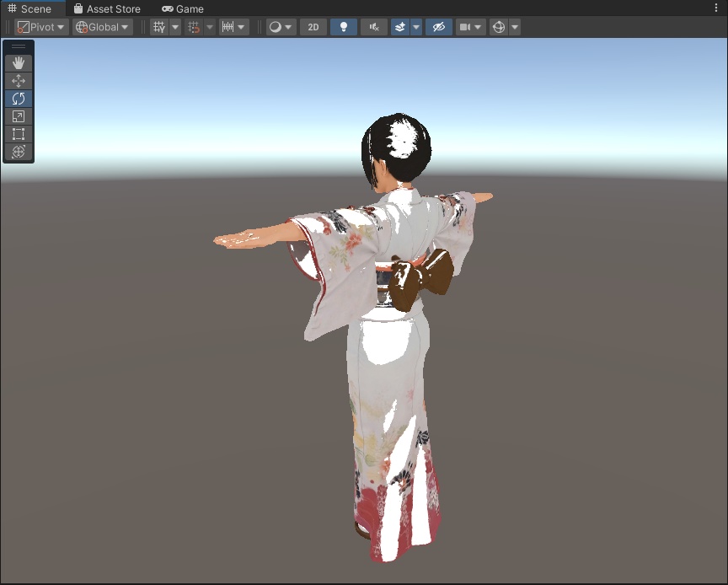Toggle scene lighting with the bulb icon
Screen dimensions: 728x585
(x=344, y=26)
